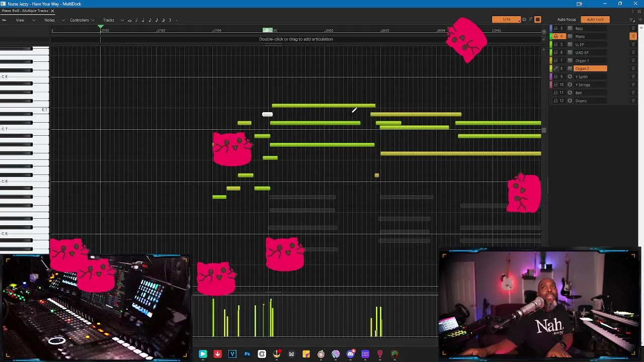Open the track filter icon in track pane
Image resolution: width=644 pixels, height=362 pixels.
632,20
